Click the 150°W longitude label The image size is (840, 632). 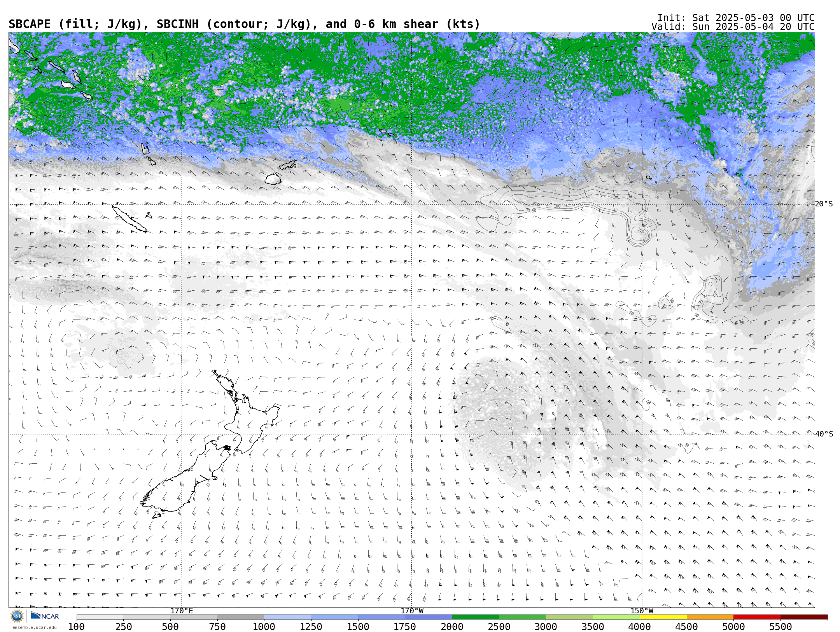click(x=642, y=611)
